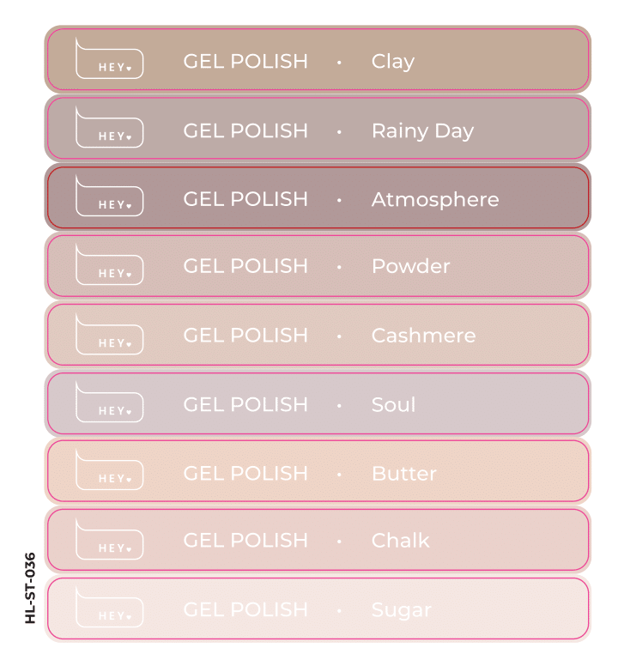The image size is (618, 672).
Task: Click the HEY logo on Chalk label
Action: point(109,539)
